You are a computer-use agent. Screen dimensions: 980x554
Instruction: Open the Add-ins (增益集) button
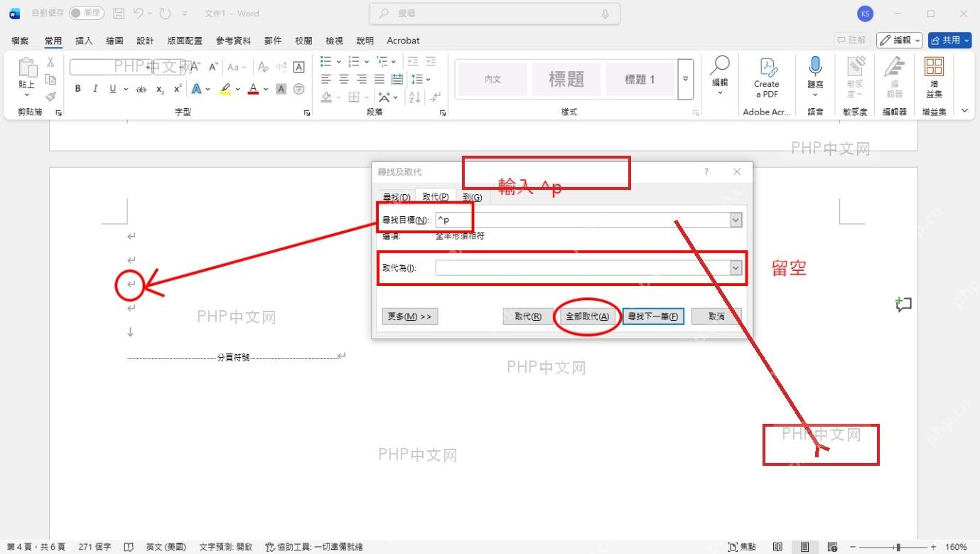tap(934, 77)
